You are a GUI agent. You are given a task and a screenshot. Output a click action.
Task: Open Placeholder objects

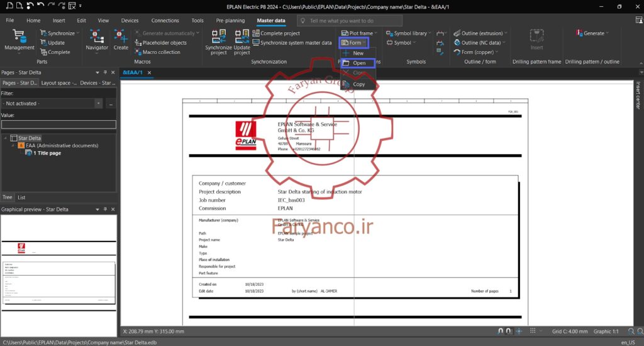[x=160, y=43]
